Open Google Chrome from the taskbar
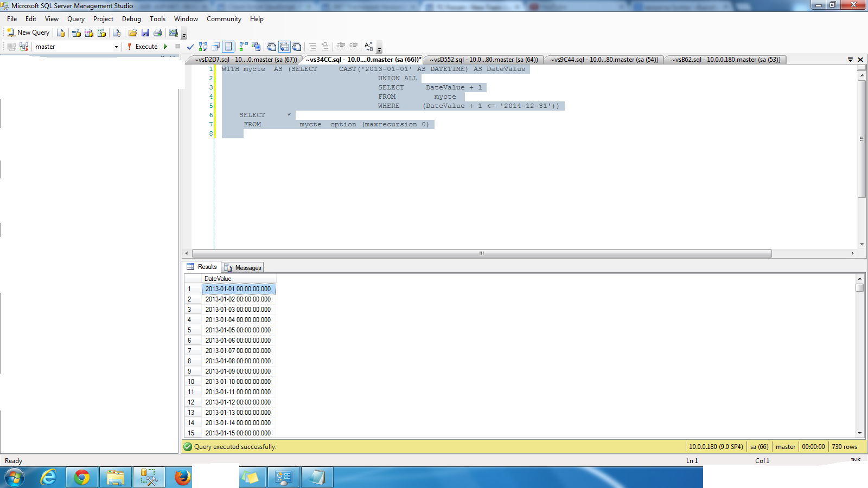 click(82, 477)
